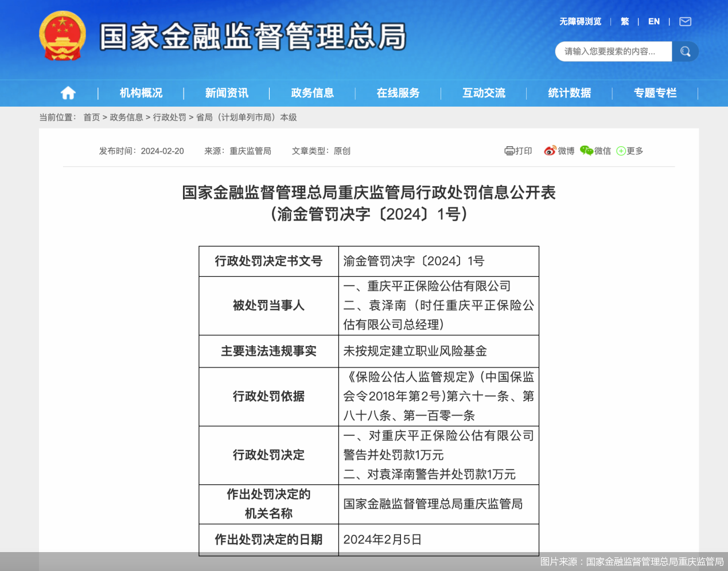The height and width of the screenshot is (571, 728).
Task: Go to 首页 in the breadcrumb trail
Action: 92,117
